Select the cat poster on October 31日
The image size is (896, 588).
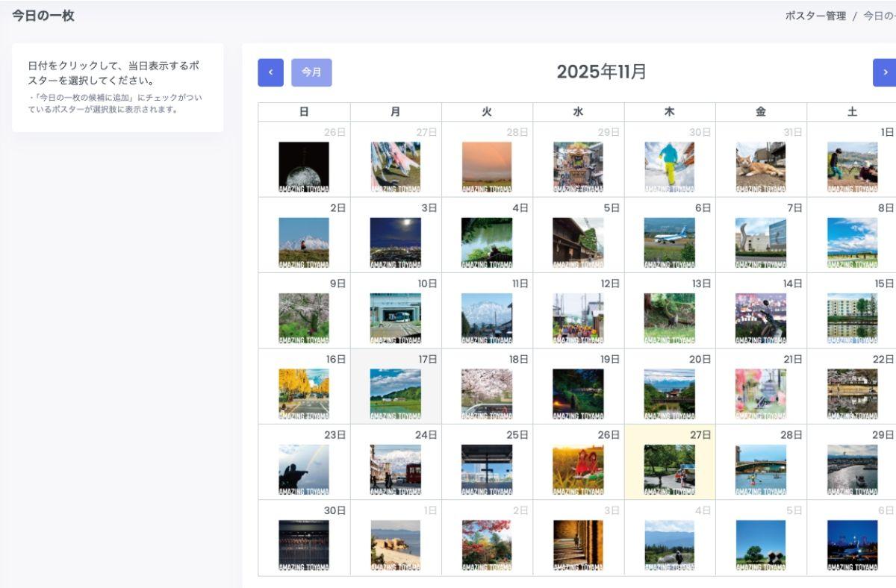coord(760,167)
